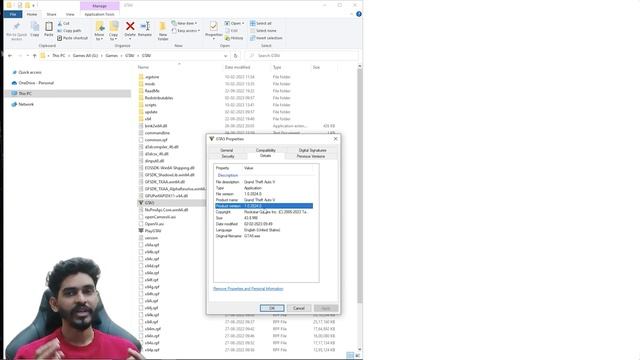This screenshot has height=360, width=640.
Task: Click Select none in the ribbon
Action: point(263,31)
